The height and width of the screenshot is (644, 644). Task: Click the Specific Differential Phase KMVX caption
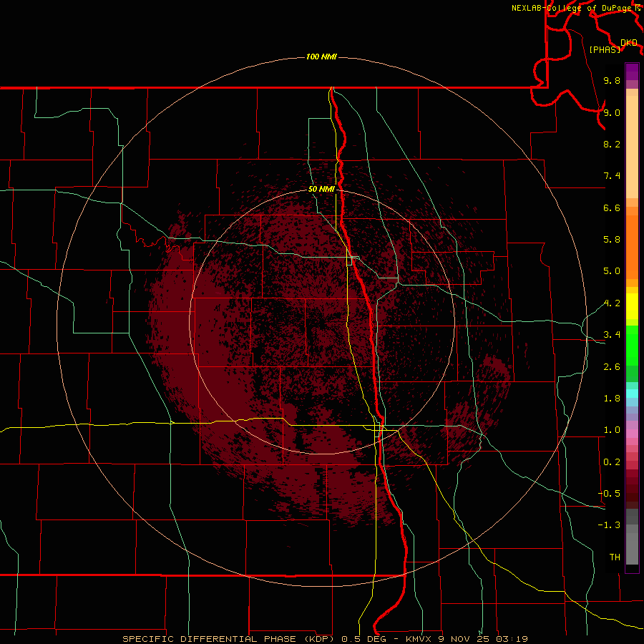pos(326,639)
